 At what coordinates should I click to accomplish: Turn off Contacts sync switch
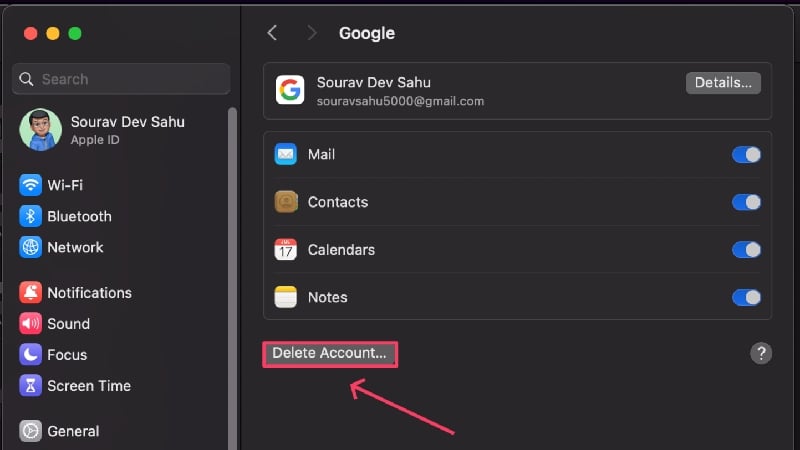tap(746, 202)
